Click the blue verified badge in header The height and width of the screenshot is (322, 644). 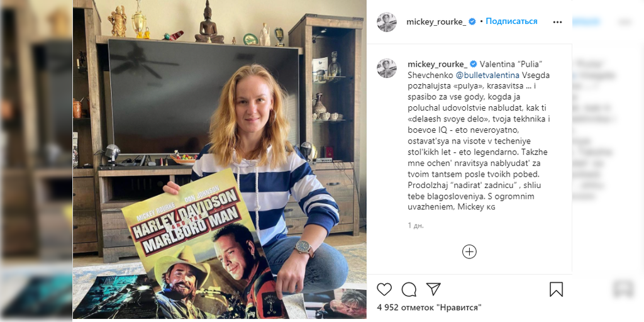(472, 22)
